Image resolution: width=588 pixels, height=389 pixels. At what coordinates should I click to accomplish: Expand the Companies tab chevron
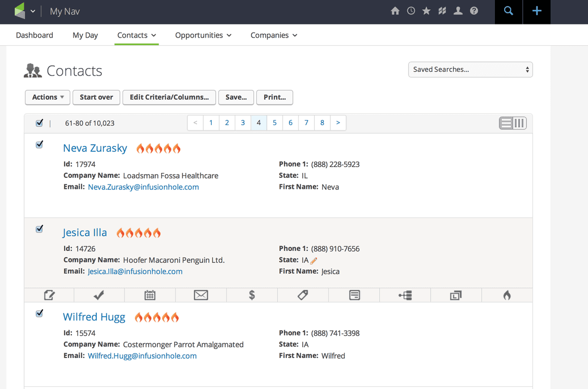295,35
